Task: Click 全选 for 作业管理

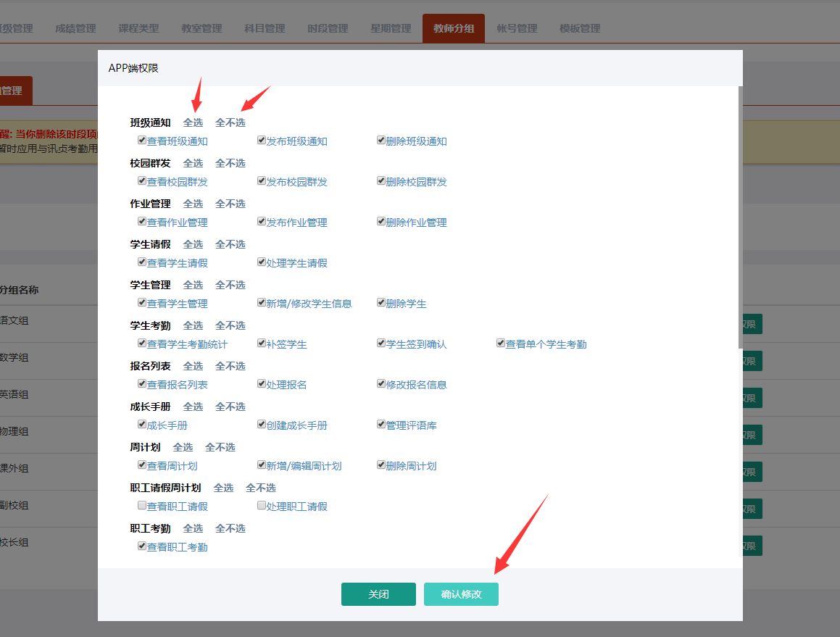Action: tap(193, 204)
